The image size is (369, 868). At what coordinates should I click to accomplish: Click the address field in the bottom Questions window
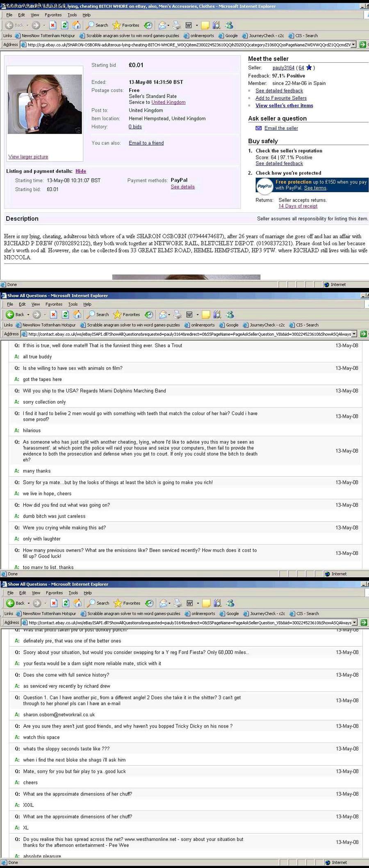click(x=190, y=623)
